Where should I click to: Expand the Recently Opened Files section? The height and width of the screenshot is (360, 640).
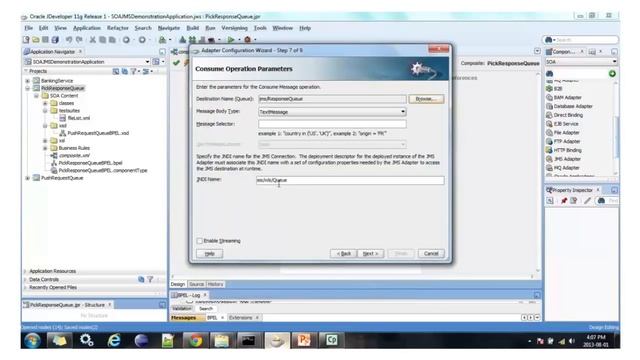coord(25,287)
